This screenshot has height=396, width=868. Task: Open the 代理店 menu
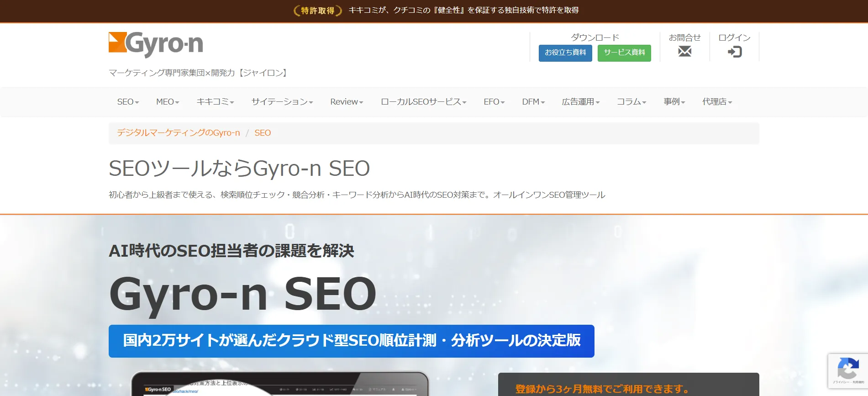(717, 102)
